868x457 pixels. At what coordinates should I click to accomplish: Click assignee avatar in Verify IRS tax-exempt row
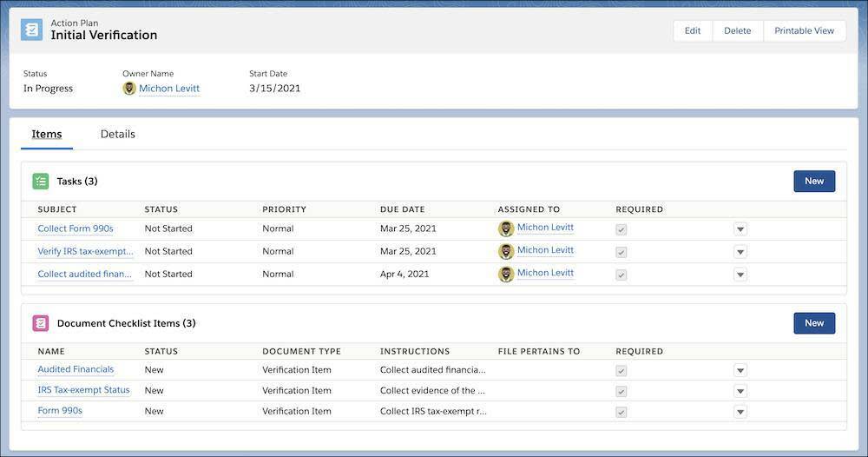click(x=506, y=251)
